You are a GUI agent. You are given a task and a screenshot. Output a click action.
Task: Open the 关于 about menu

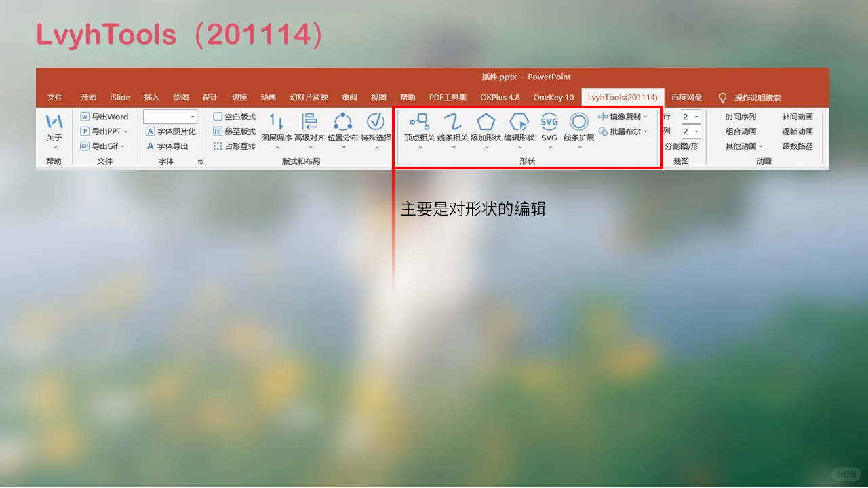tap(54, 130)
